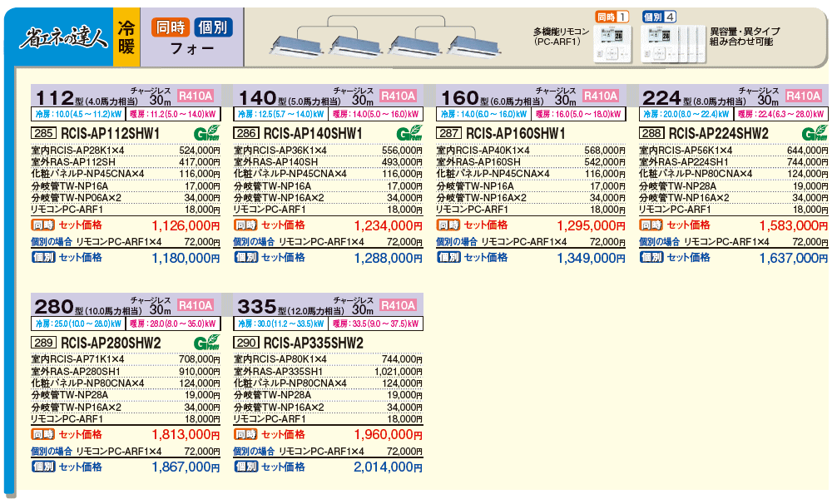The width and height of the screenshot is (837, 504).
Task: Click the R410A badge on 140型
Action: tap(399, 96)
